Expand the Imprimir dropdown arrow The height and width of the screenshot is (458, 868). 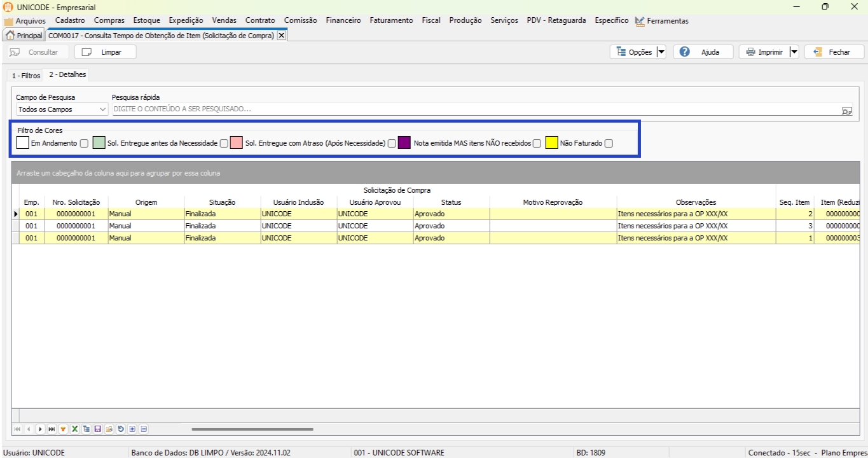point(794,52)
